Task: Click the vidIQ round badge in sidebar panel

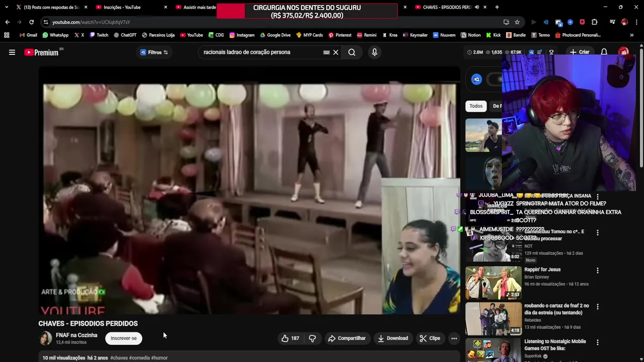Action: 476,79
